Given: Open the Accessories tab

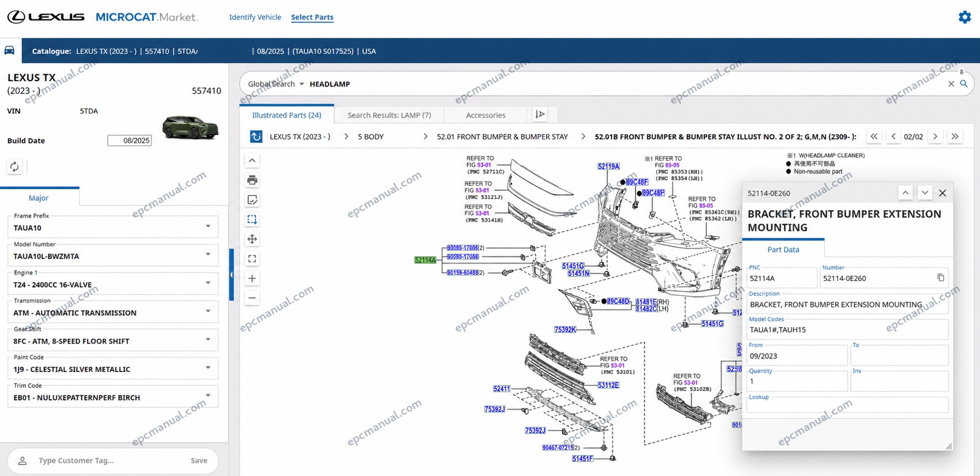Looking at the screenshot, I should (x=485, y=115).
